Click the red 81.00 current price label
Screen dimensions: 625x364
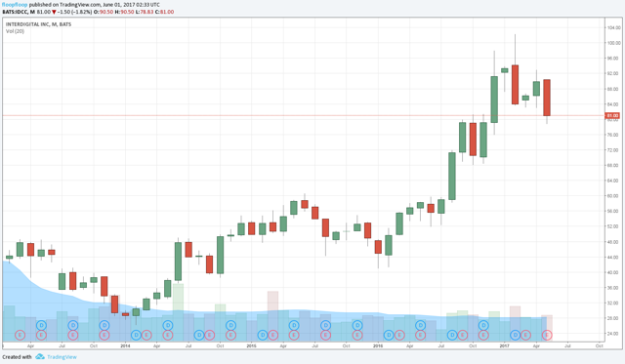[x=612, y=115]
